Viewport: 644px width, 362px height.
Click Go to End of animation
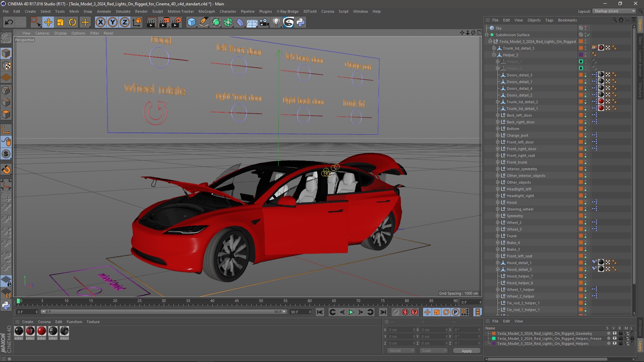pyautogui.click(x=383, y=312)
